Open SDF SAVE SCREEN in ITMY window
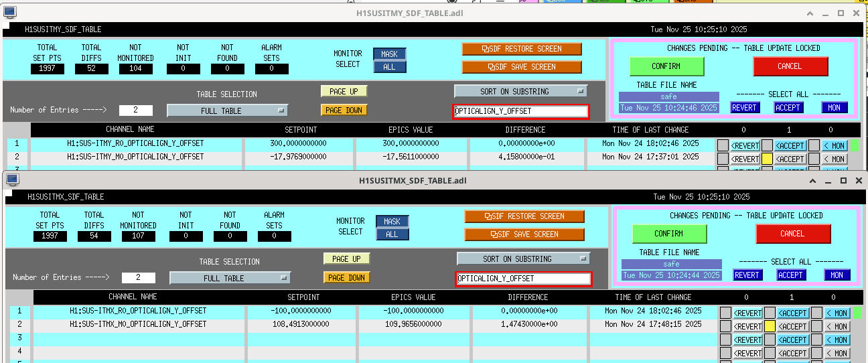 pos(522,67)
